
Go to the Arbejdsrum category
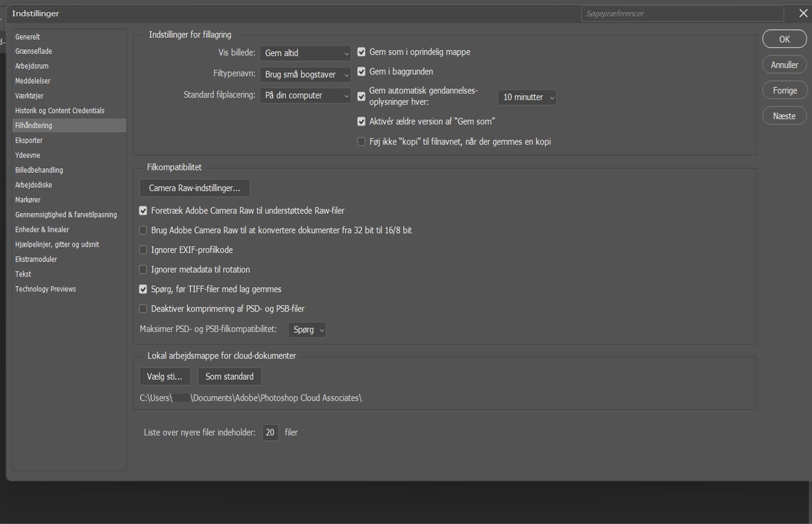pos(69,66)
